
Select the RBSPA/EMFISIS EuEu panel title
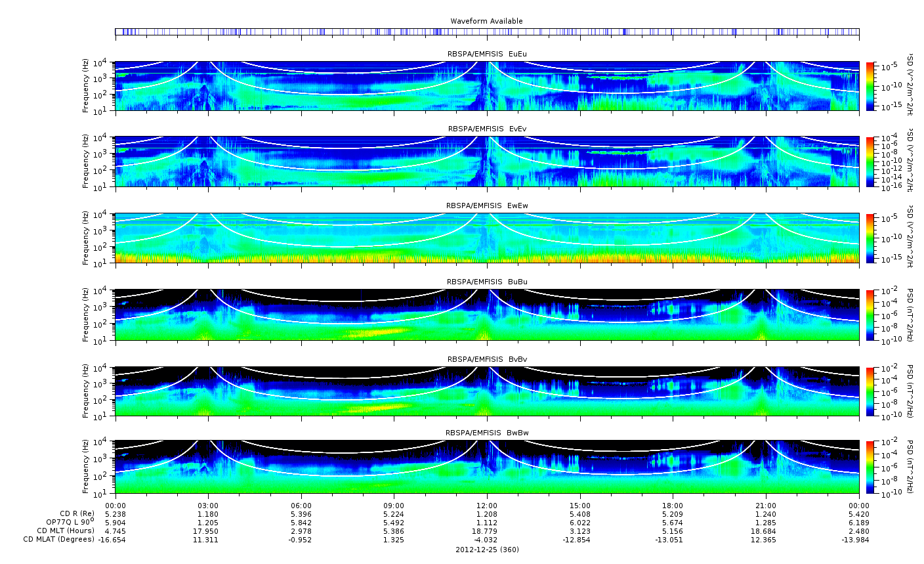pyautogui.click(x=486, y=54)
